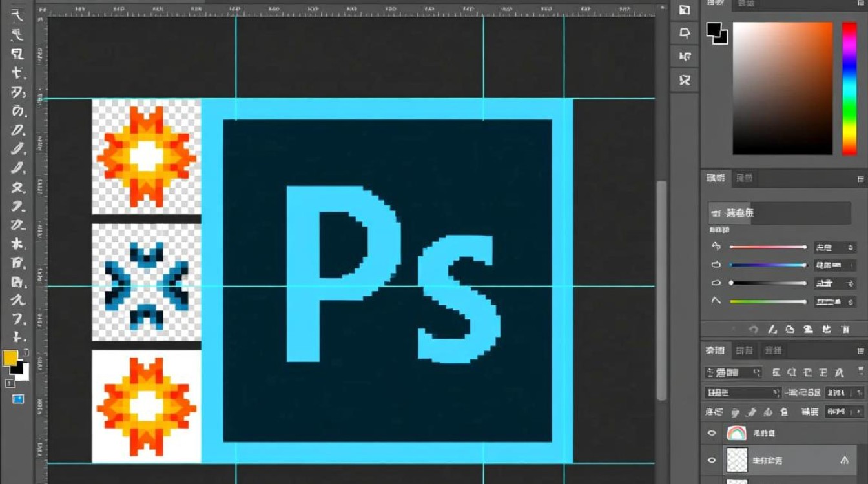Switch to the dimmed second adjustments panel tab

click(745, 178)
